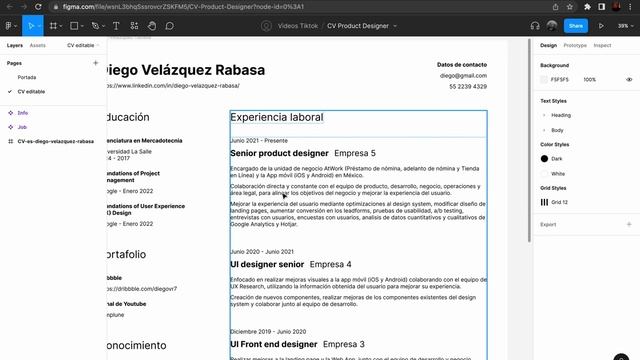Click the browser reload icon
640x360 pixels.
38,7
